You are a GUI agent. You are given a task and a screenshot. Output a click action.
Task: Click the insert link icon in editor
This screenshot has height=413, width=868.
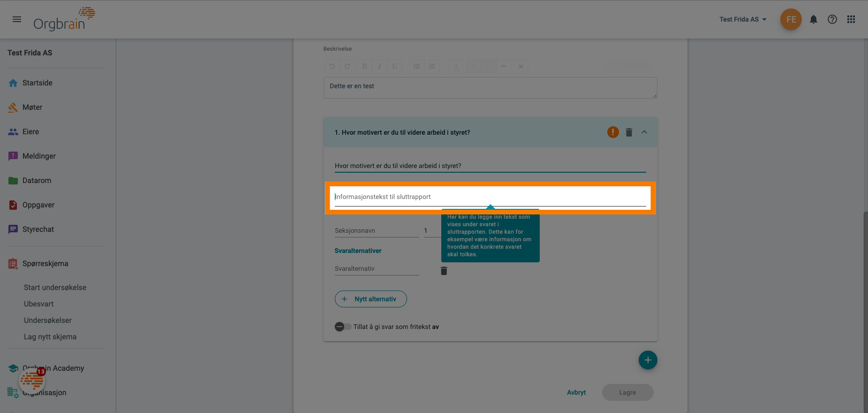[x=473, y=66]
